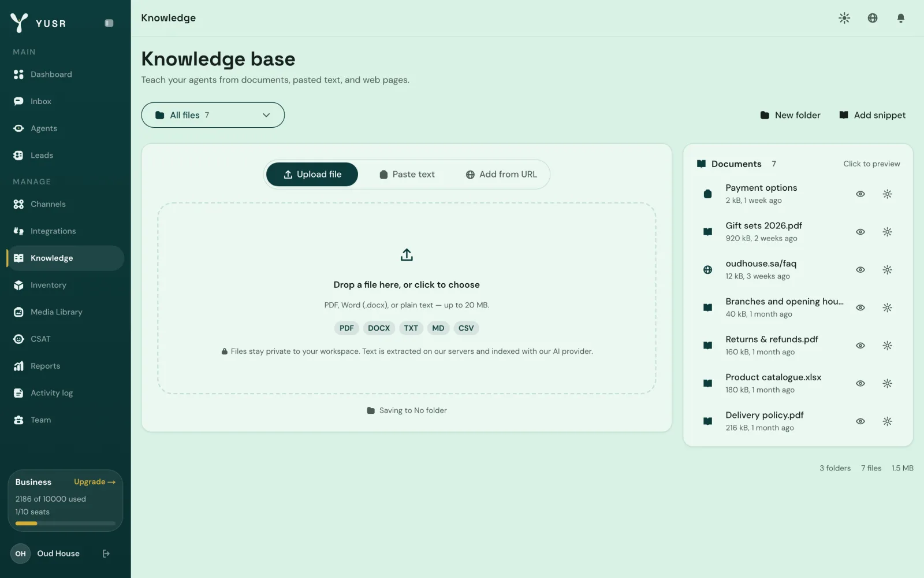
Task: Click the CSV file type chip
Action: coord(466,328)
